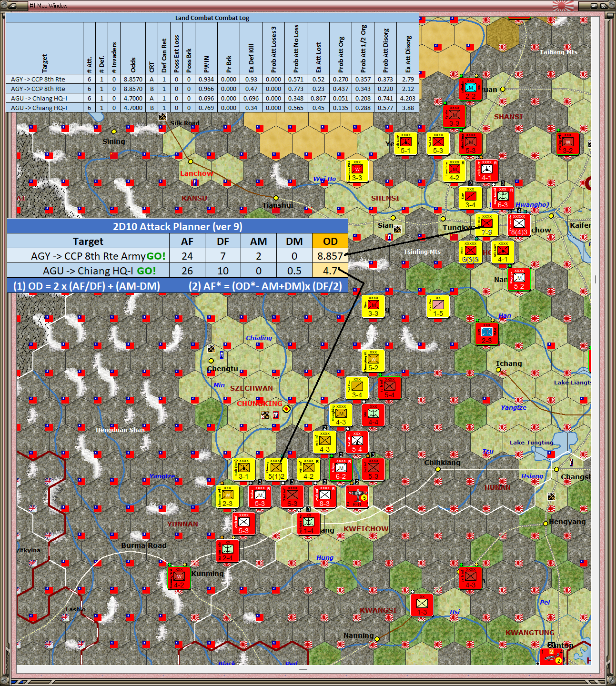The width and height of the screenshot is (616, 686).
Task: Select red 4-2 counter at Kunming
Action: click(x=179, y=578)
